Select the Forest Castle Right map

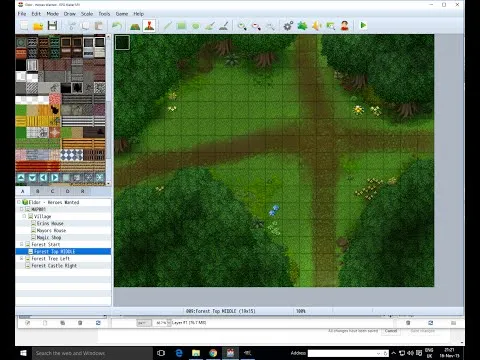tap(54, 266)
